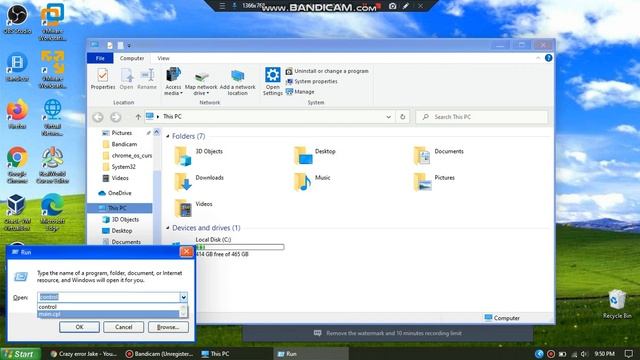Choose main.cpl from the Run suggestions
640x360 pixels.
point(108,314)
